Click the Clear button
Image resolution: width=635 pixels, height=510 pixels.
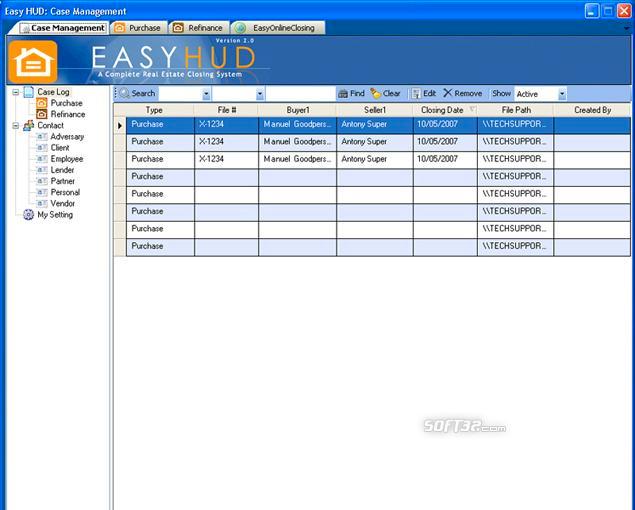point(385,94)
